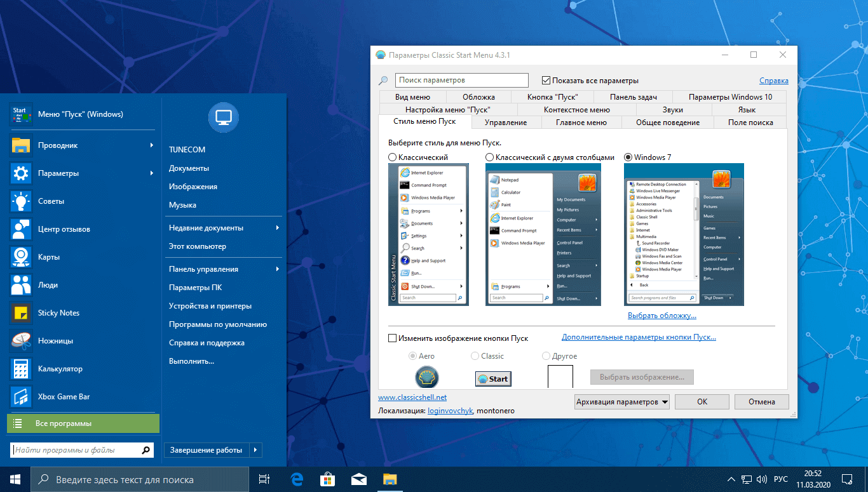This screenshot has width=868, height=492.
Task: Open notification center icon
Action: (x=847, y=479)
